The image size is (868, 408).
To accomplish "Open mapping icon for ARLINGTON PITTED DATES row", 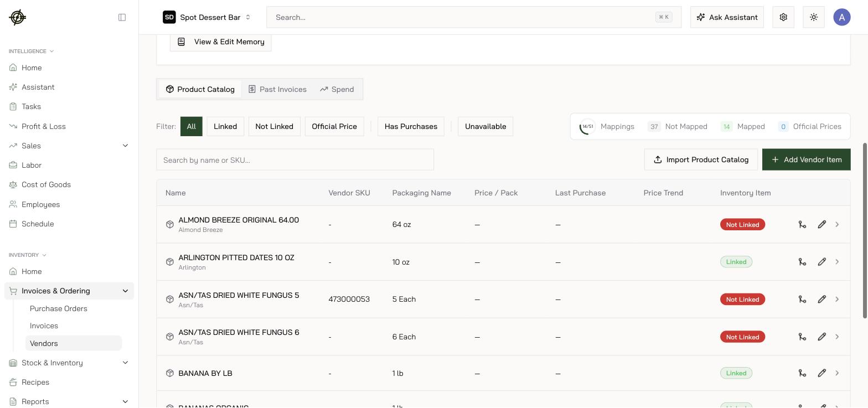I will [802, 262].
